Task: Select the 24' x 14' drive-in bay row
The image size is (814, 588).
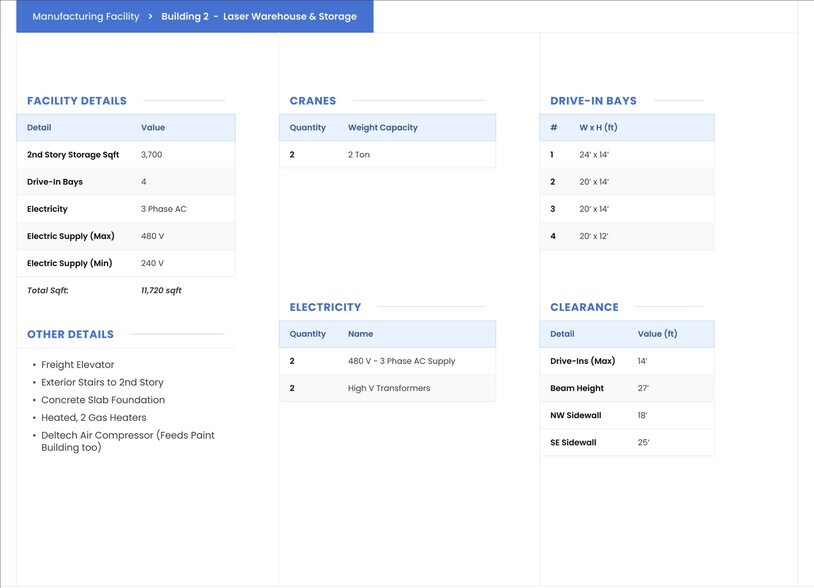Action: pos(627,155)
